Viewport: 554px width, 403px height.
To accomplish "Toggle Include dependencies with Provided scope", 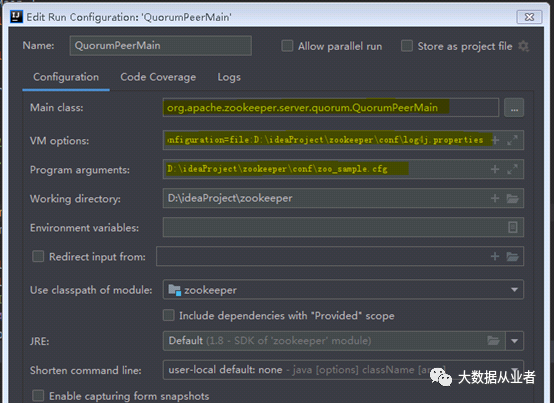I will tap(169, 315).
